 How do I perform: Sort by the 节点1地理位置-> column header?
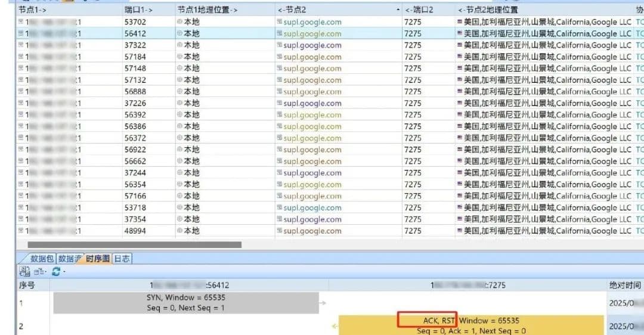click(225, 10)
